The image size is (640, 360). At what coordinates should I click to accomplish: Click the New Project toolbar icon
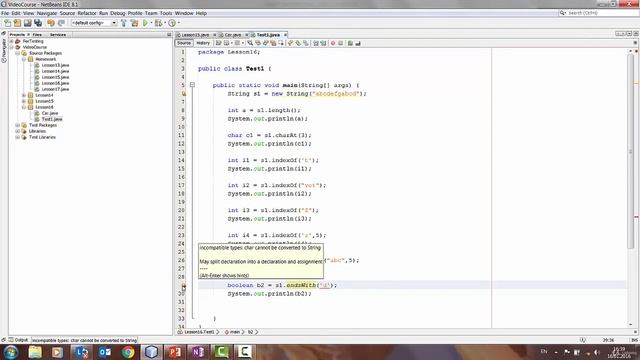click(17, 23)
